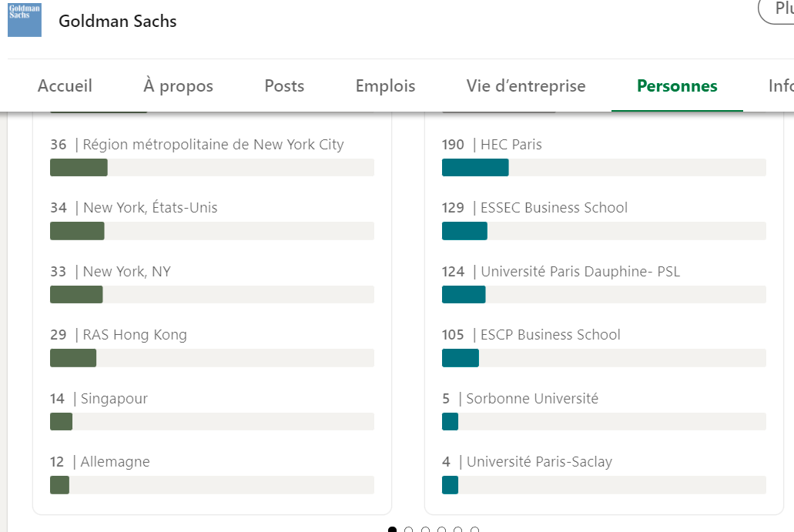Open the Posts tab
794x532 pixels.
tap(284, 85)
